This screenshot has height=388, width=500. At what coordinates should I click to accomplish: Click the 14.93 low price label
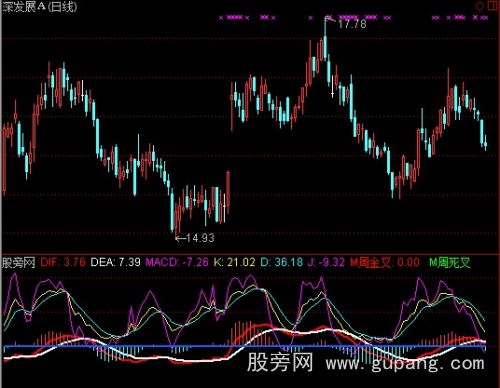click(x=200, y=238)
